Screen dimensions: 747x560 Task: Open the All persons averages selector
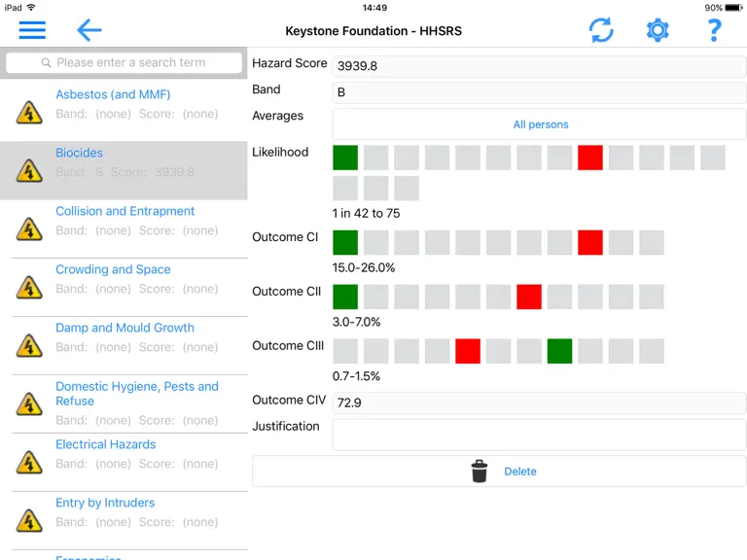coord(540,124)
